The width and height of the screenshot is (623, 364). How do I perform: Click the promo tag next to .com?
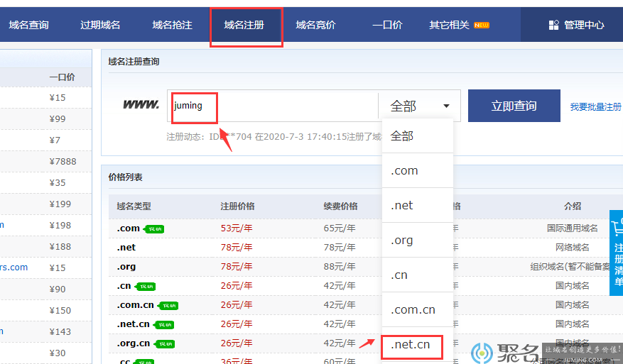pyautogui.click(x=153, y=229)
